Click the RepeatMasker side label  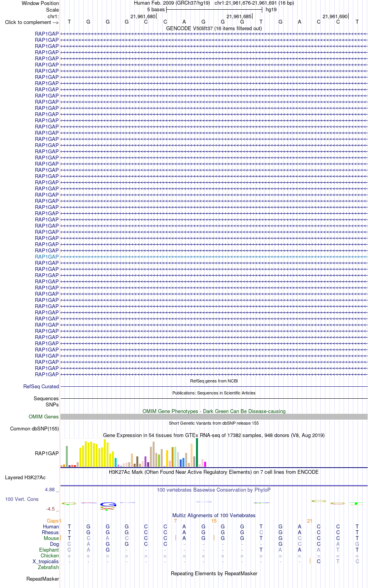tap(43, 579)
